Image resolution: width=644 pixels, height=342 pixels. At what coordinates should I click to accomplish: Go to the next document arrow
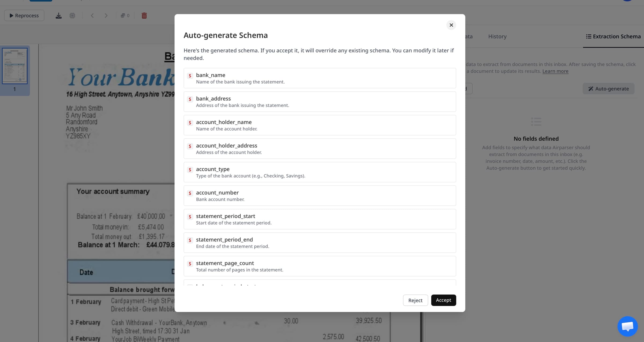(106, 16)
